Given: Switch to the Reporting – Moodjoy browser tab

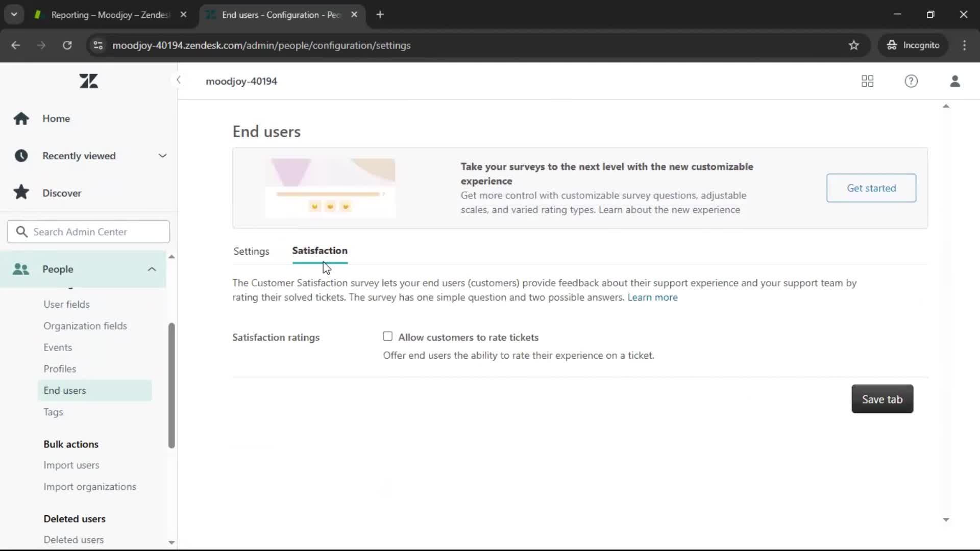Looking at the screenshot, I should (109, 15).
